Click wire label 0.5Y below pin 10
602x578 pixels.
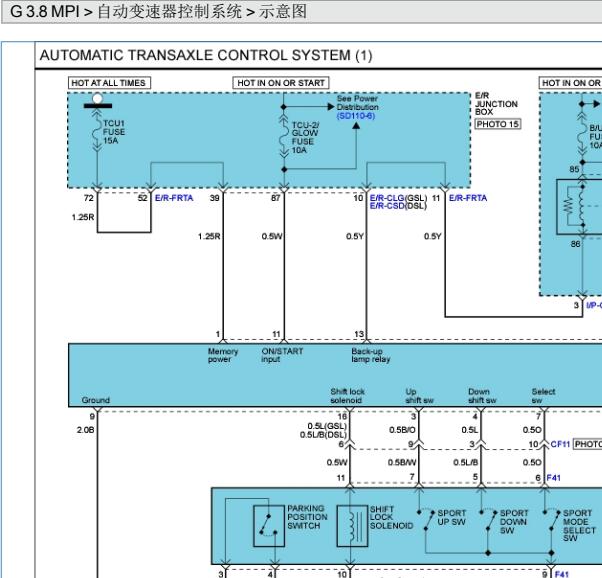(354, 236)
